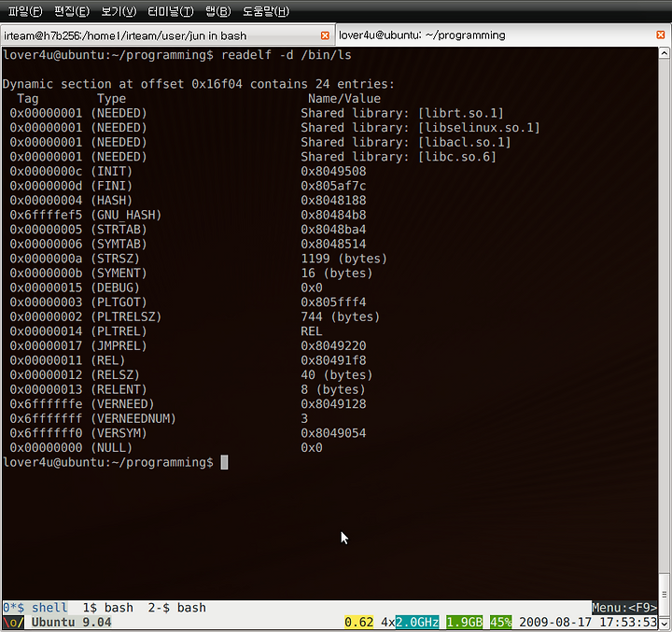Click the (RELSZ) type entry

pyautogui.click(x=116, y=375)
